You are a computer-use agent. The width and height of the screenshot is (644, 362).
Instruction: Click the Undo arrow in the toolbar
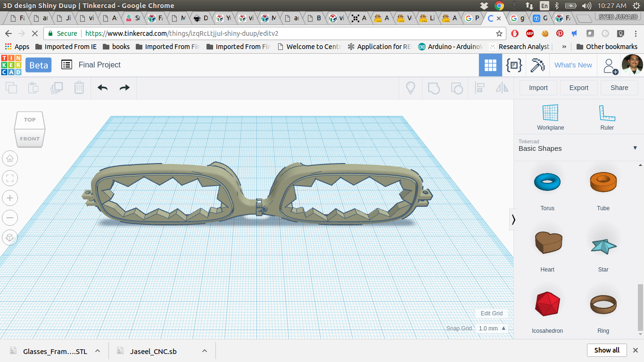click(x=102, y=88)
